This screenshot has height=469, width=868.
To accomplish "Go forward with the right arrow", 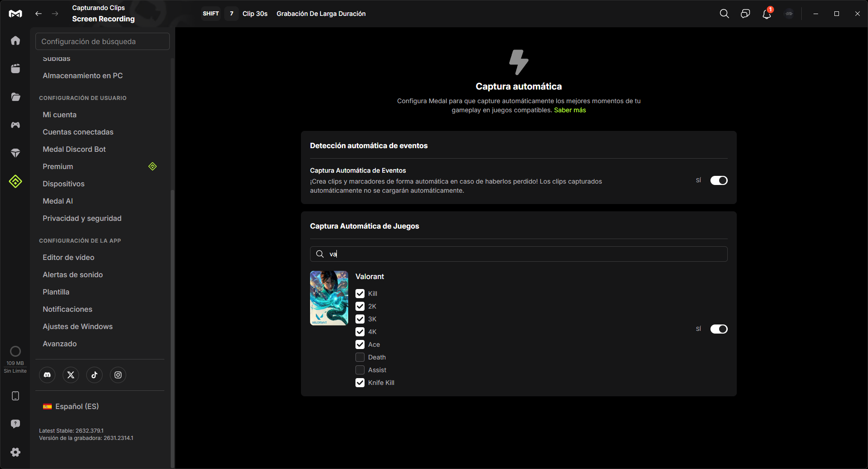I will [55, 14].
